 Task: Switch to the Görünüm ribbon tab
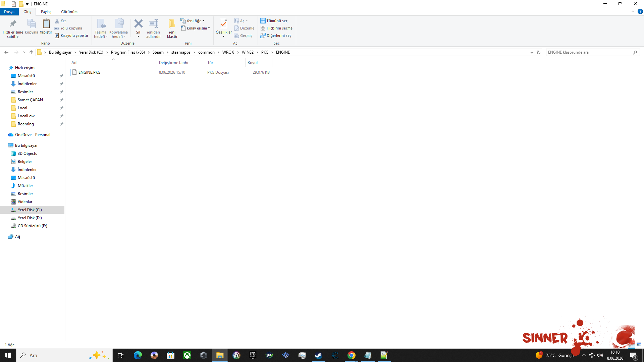point(69,12)
